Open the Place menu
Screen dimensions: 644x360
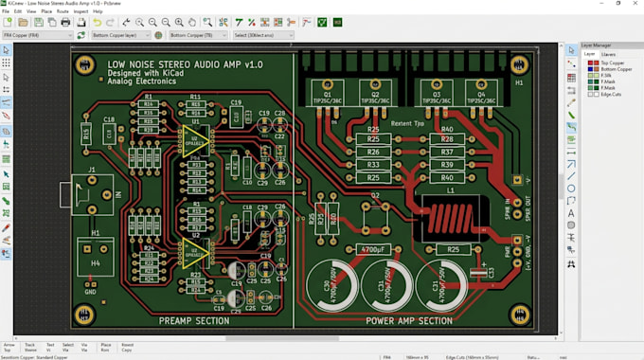(46, 11)
